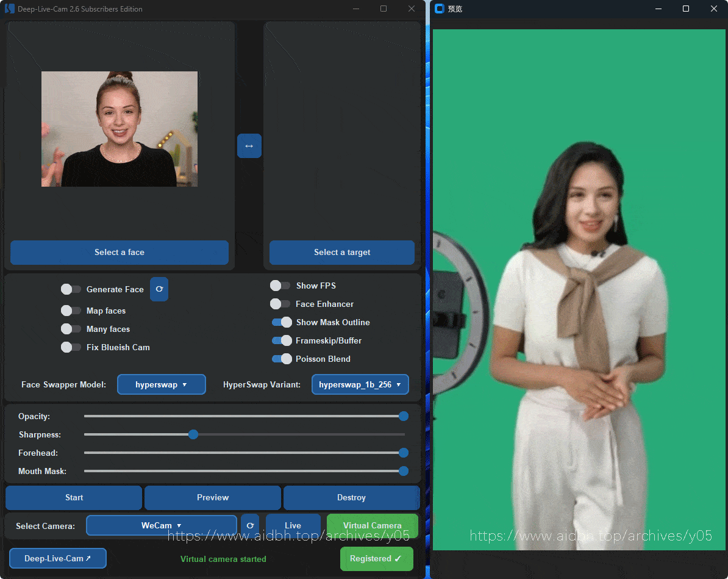The height and width of the screenshot is (579, 728).
Task: Enable the Many faces switch
Action: point(71,329)
